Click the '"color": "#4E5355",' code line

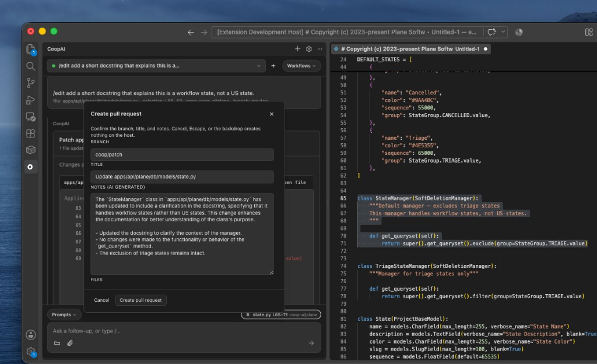410,145
